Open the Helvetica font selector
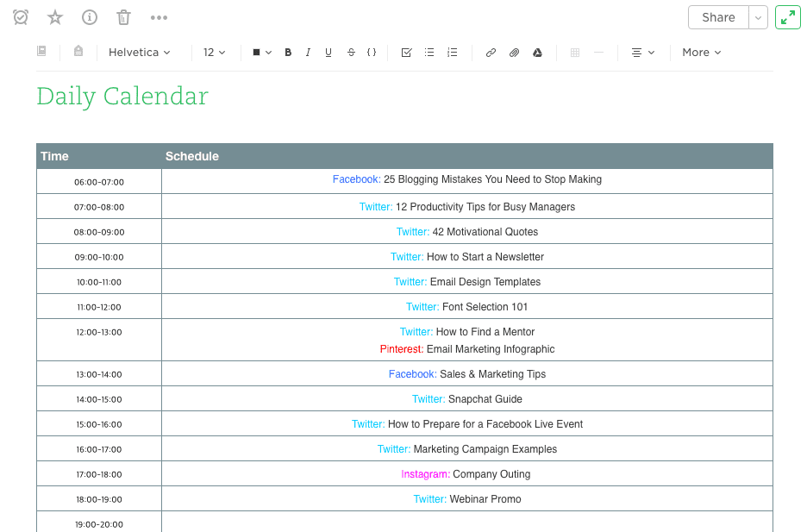 (139, 53)
